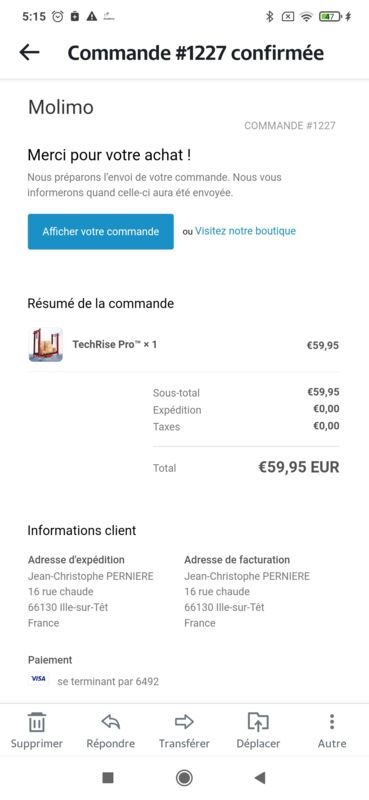This screenshot has width=369, height=800.
Task: Tap the back arrow in the header
Action: click(29, 52)
